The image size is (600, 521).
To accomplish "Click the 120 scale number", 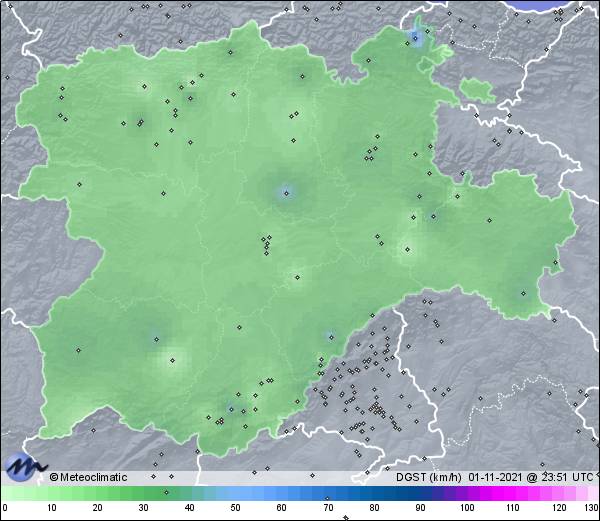I will pos(559,508).
